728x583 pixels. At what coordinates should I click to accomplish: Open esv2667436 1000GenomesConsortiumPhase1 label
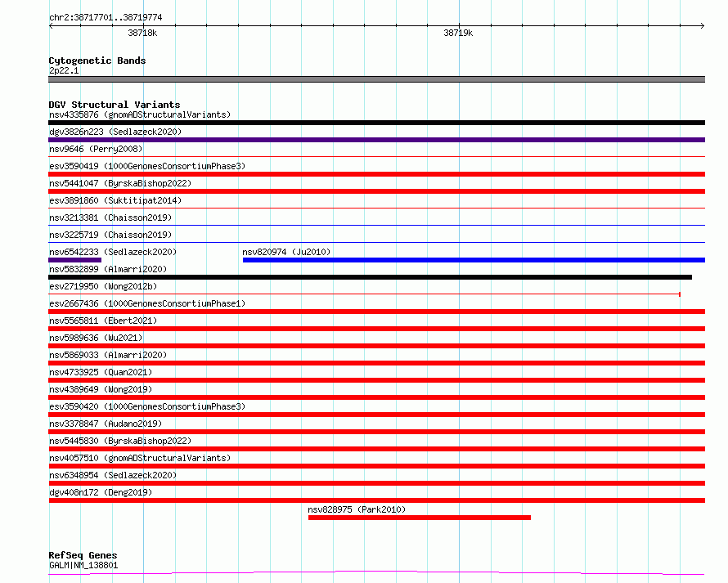pos(147,303)
